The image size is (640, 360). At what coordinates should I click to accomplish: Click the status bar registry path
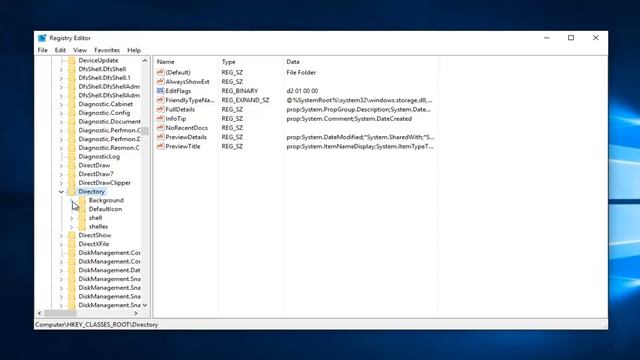point(96,325)
